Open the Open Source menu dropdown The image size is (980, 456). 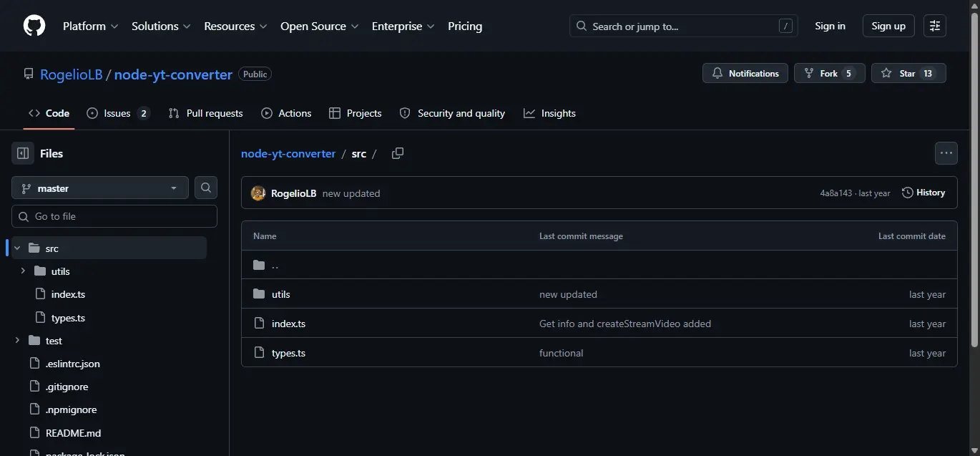tap(319, 26)
